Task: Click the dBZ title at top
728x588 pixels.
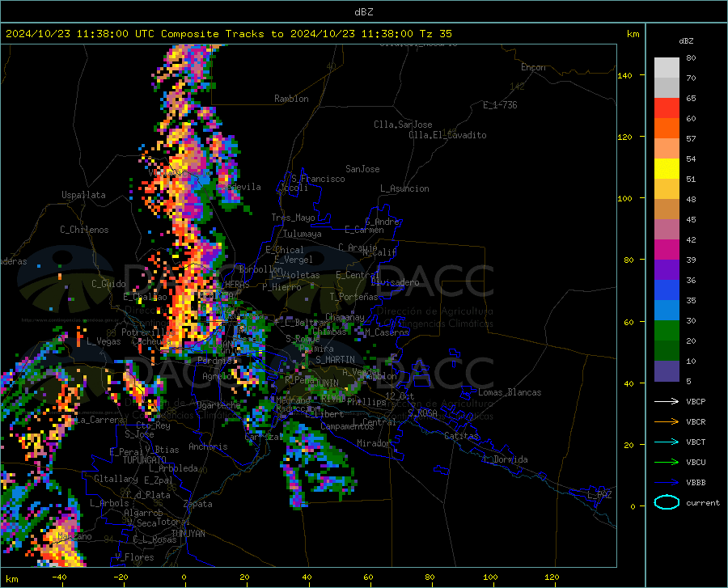Action: pos(363,12)
